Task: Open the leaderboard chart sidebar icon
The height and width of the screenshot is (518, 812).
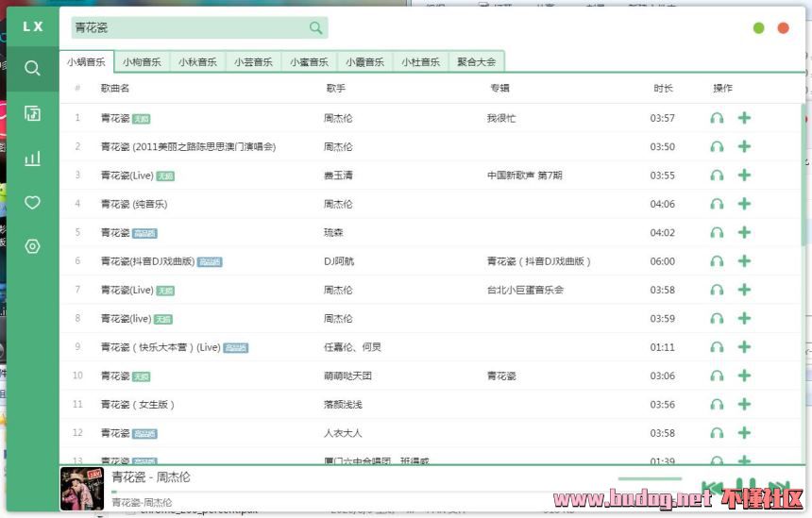Action: 32,158
